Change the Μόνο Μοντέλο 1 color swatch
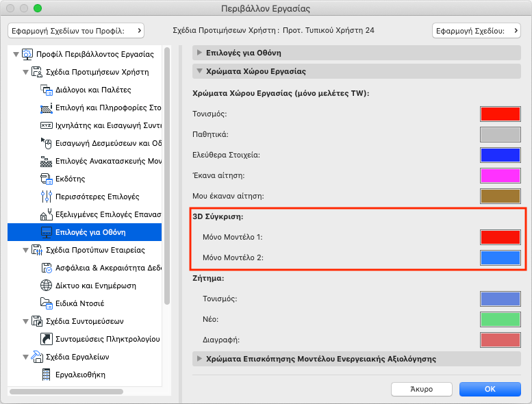 click(x=500, y=237)
